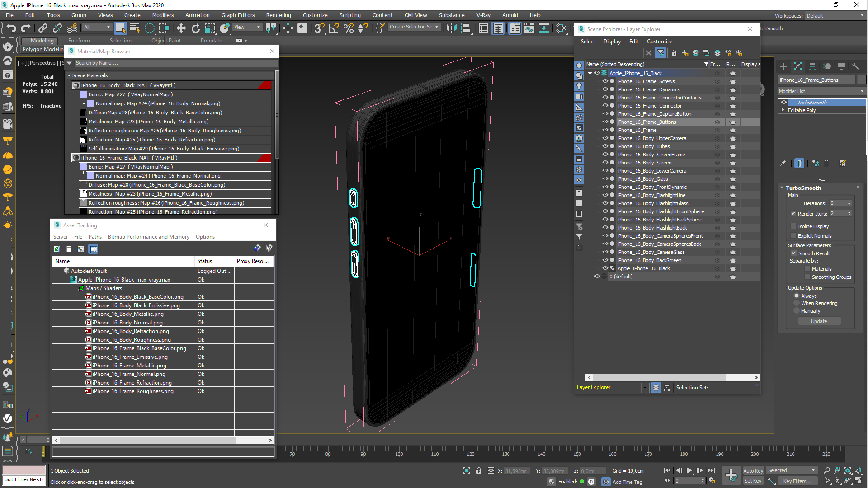The height and width of the screenshot is (488, 868).
Task: Switch to the Freeform ribbon tab
Action: click(x=79, y=40)
